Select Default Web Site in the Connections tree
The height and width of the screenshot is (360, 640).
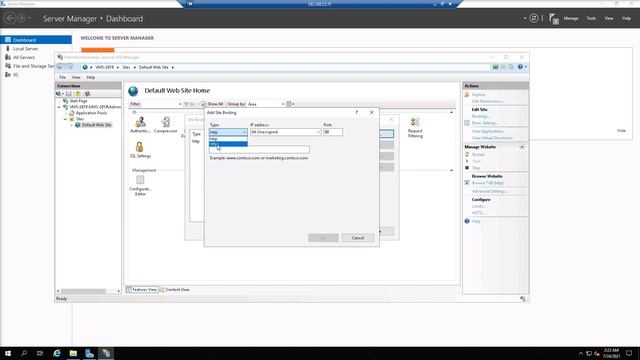tap(96, 125)
